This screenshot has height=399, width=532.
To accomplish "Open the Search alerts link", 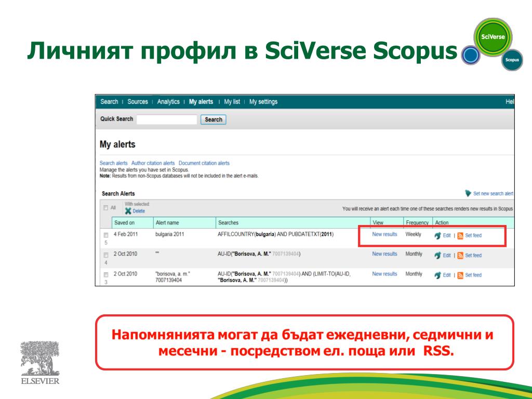I will click(x=114, y=163).
